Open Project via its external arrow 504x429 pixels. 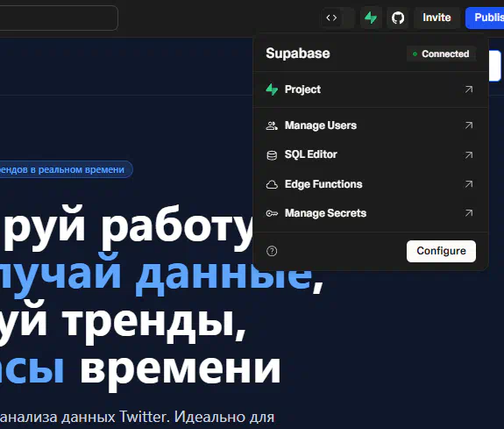tap(469, 89)
